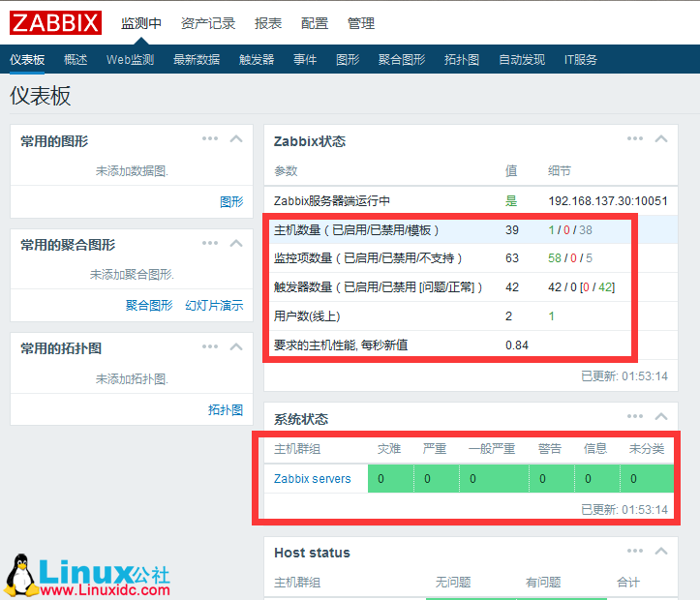This screenshot has height=600, width=700.
Task: Click the 灾难 count cell for Zabbix servers
Action: pyautogui.click(x=390, y=479)
